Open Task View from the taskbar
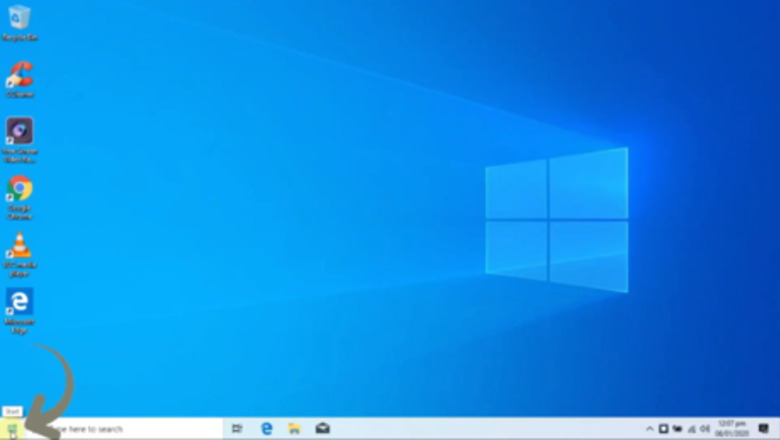780x440 pixels. [x=237, y=429]
